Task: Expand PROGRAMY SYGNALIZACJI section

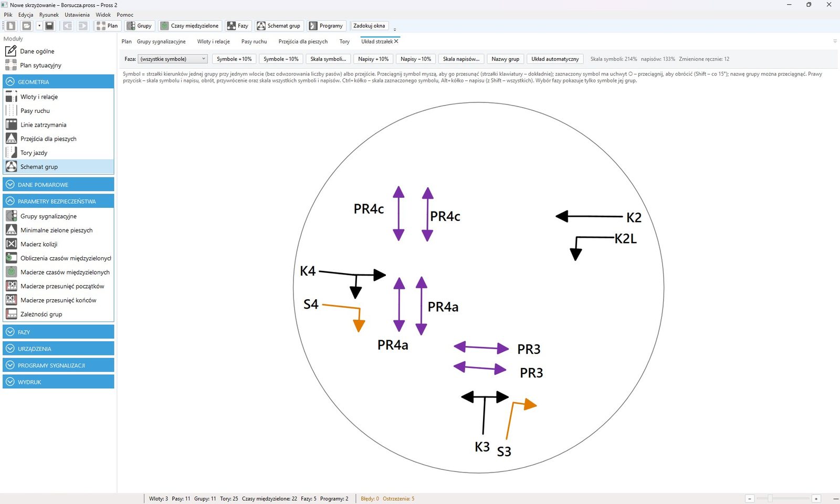Action: (x=58, y=365)
